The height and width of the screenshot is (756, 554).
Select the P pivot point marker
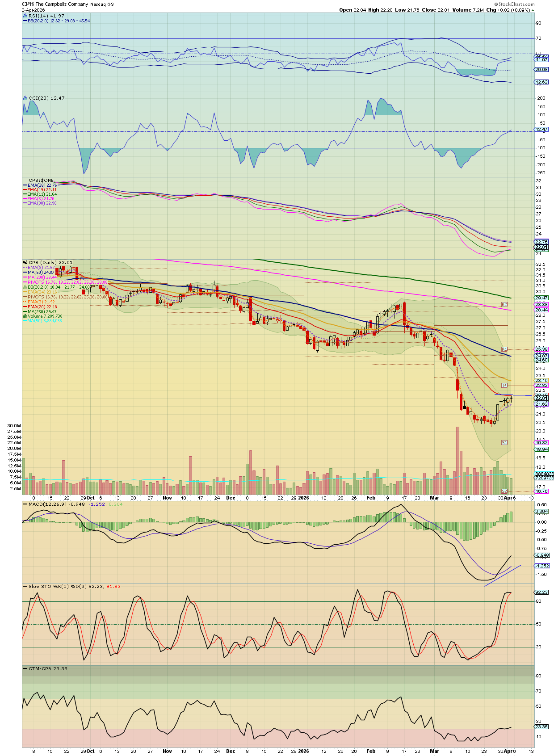[x=504, y=385]
